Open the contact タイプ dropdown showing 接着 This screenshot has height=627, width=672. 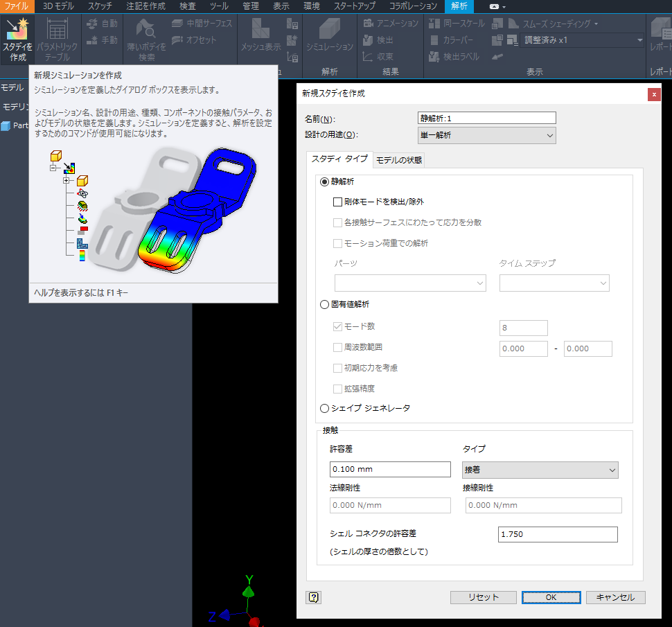tap(540, 470)
